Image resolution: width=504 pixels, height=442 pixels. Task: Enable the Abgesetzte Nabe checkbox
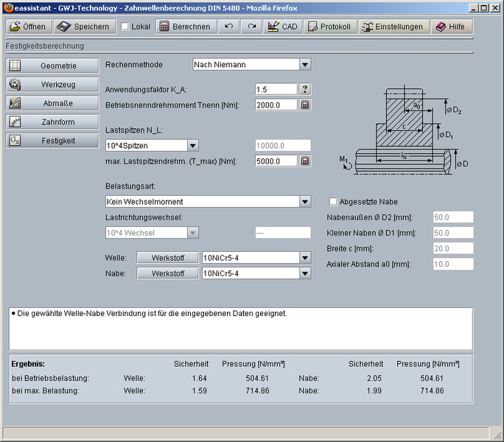click(x=333, y=201)
